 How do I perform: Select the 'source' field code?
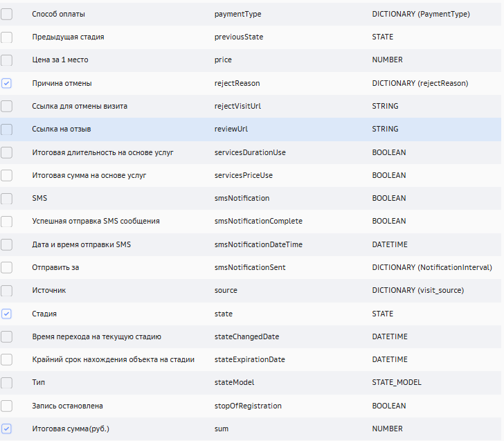coord(226,291)
